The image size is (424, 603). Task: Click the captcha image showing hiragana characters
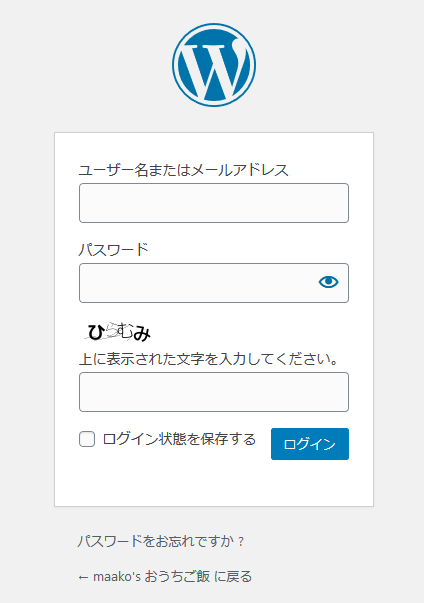pyautogui.click(x=118, y=332)
